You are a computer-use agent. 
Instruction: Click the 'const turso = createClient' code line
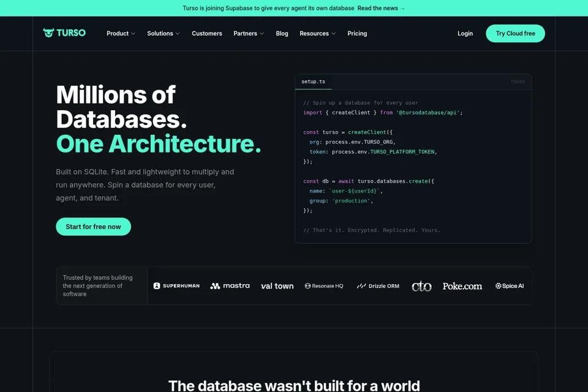[x=348, y=132]
